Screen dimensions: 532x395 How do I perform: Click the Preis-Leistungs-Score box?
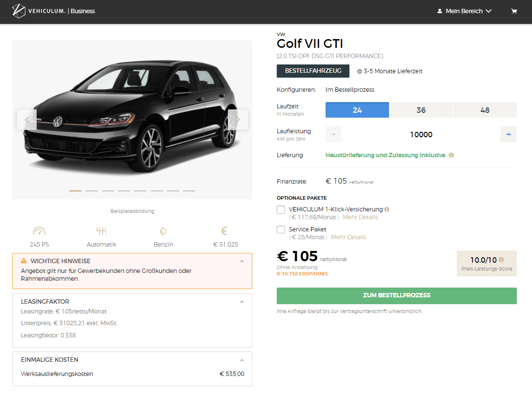[x=487, y=263]
